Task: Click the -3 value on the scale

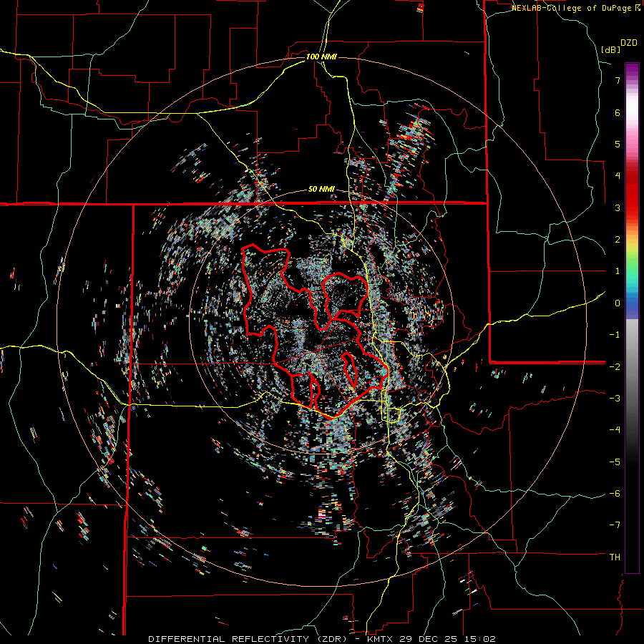Action: [615, 399]
